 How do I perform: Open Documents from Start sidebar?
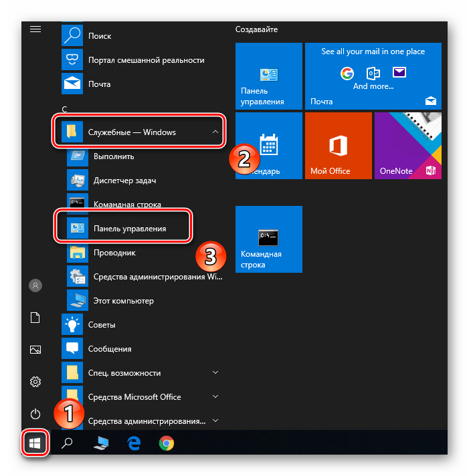click(35, 318)
